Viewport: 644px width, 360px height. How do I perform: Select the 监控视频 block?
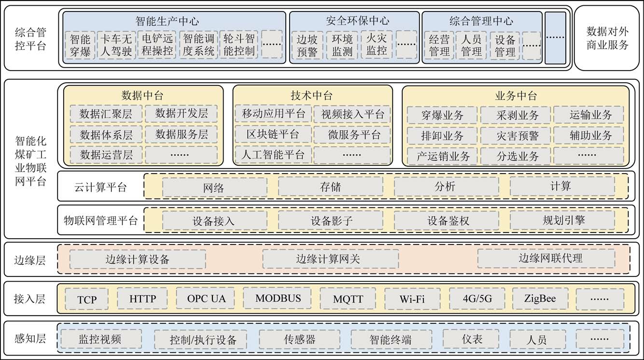[100, 339]
